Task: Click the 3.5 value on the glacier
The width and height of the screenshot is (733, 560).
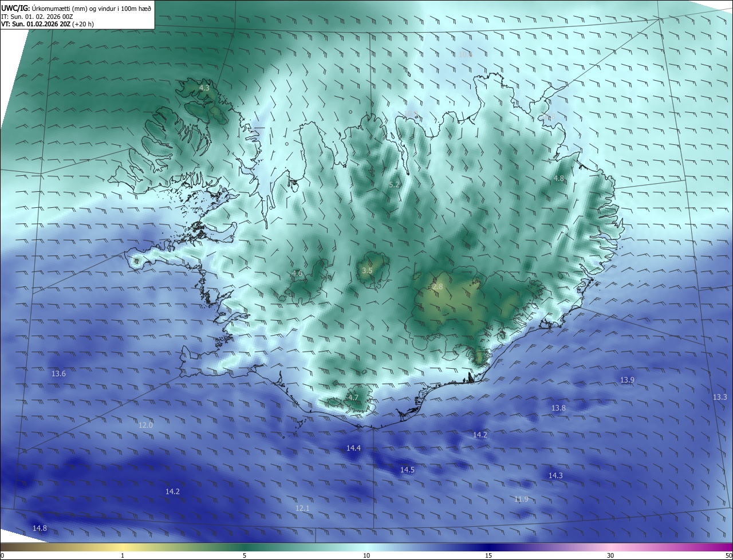Action: pos(367,270)
